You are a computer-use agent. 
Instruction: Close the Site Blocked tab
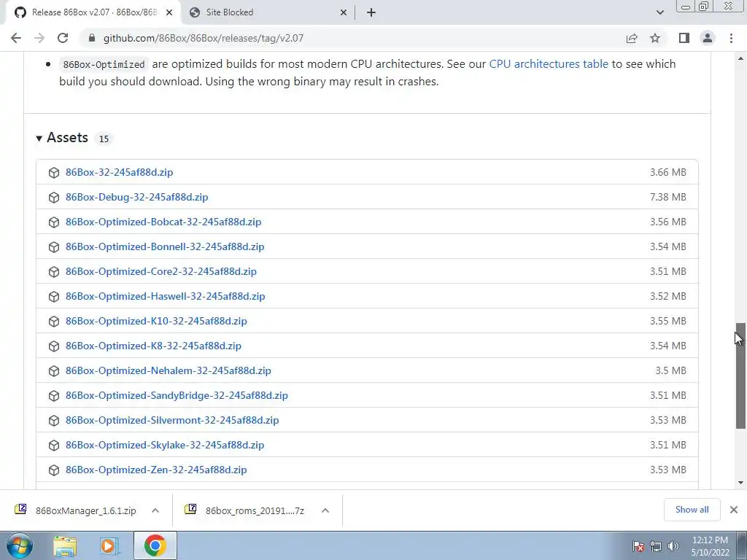pos(344,12)
